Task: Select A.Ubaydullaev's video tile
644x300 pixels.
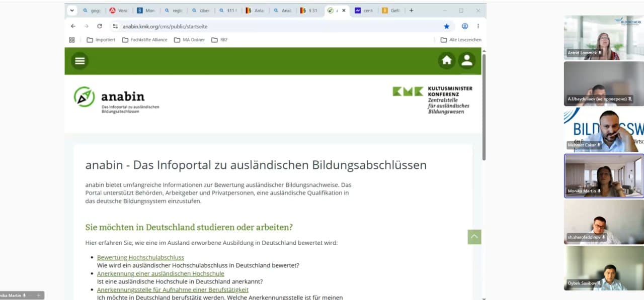Action: pos(604,83)
